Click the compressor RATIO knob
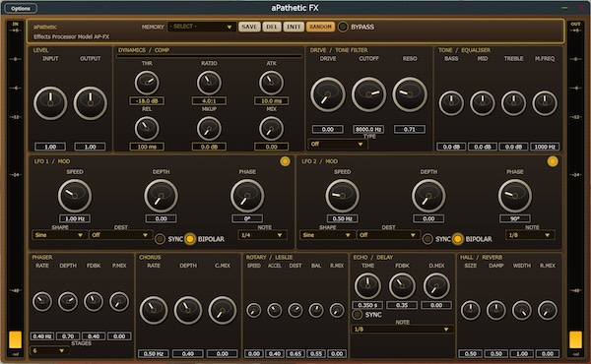 pos(209,83)
